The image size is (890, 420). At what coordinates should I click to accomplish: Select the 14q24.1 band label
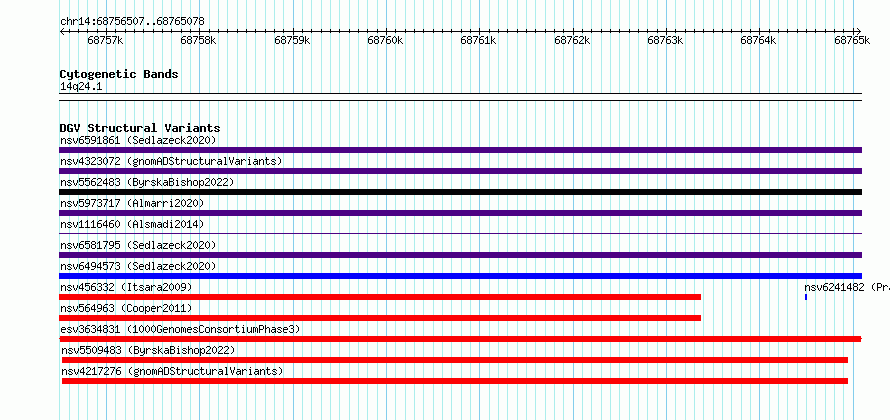[x=81, y=87]
